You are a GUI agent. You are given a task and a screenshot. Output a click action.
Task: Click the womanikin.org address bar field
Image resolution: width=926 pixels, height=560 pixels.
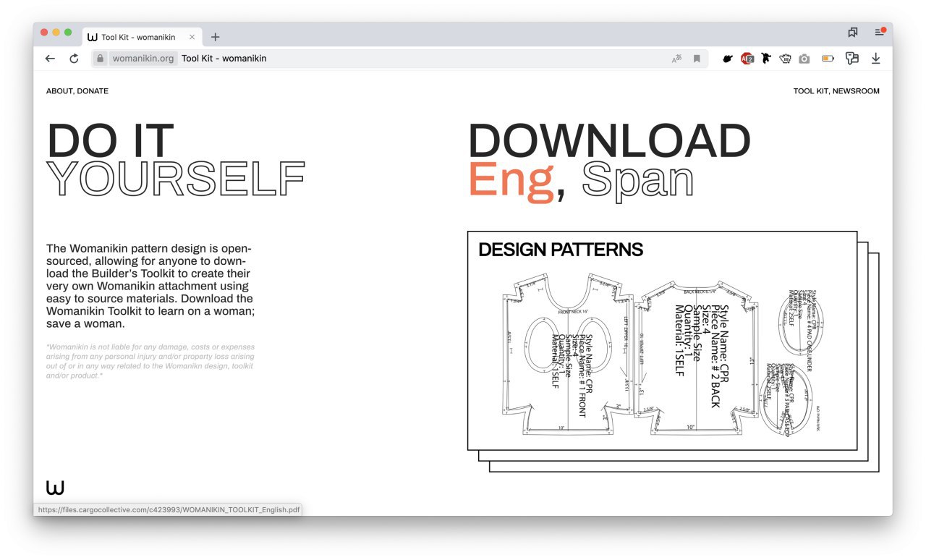(400, 59)
